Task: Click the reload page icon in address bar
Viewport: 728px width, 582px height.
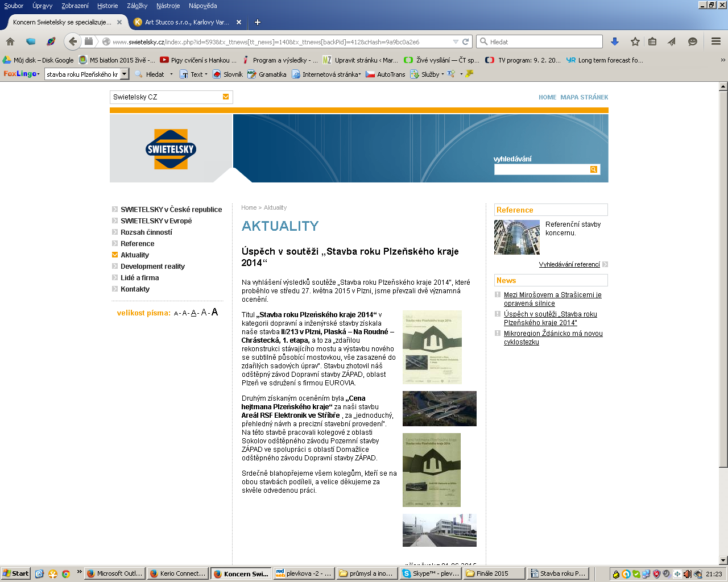Action: [465, 41]
